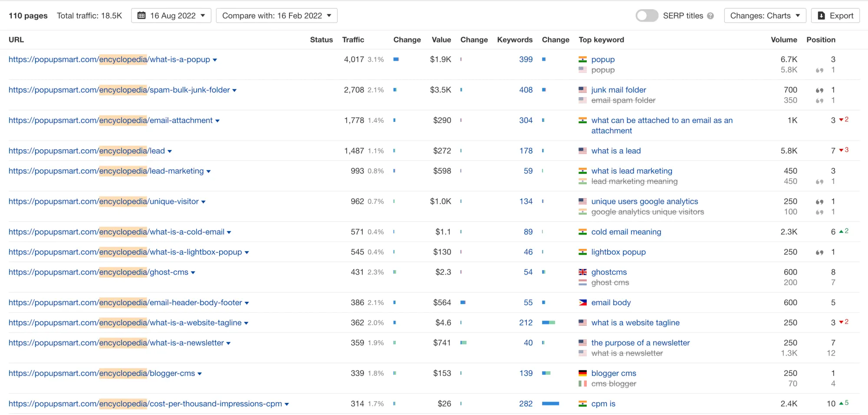Screen dimensions: 868x415
Task: Open Compare with 16 Feb 2022 dropdown
Action: click(277, 16)
